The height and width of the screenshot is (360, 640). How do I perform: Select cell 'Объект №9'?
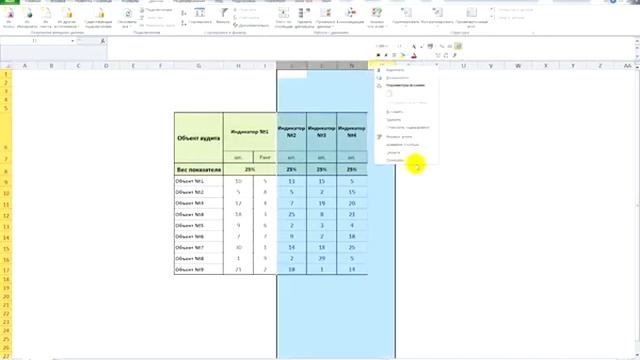tap(199, 269)
